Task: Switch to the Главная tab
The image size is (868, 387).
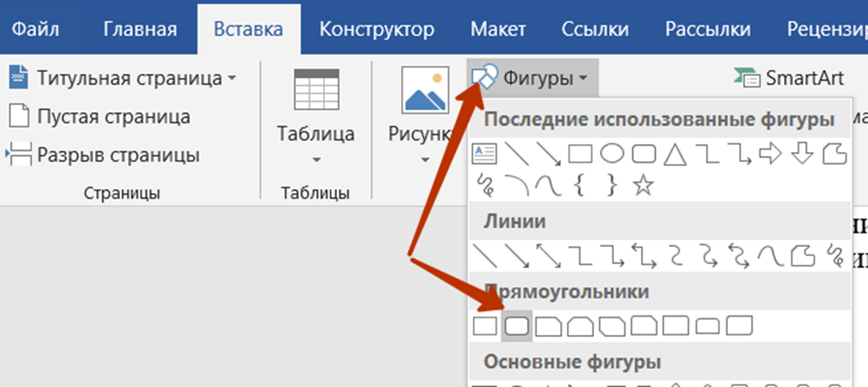Action: click(x=140, y=29)
